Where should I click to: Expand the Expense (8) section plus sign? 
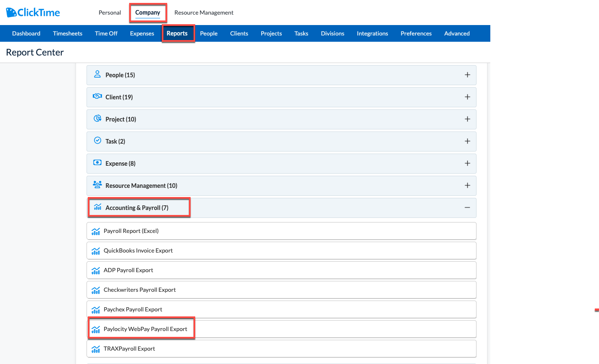(467, 163)
